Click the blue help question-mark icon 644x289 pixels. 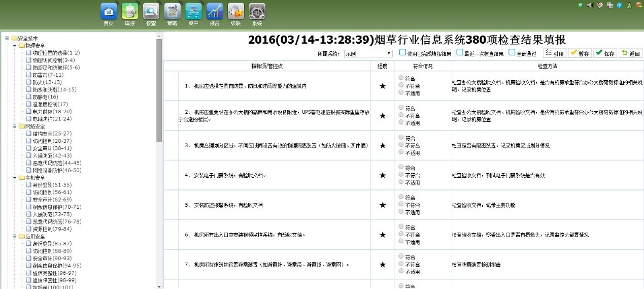click(x=620, y=5)
